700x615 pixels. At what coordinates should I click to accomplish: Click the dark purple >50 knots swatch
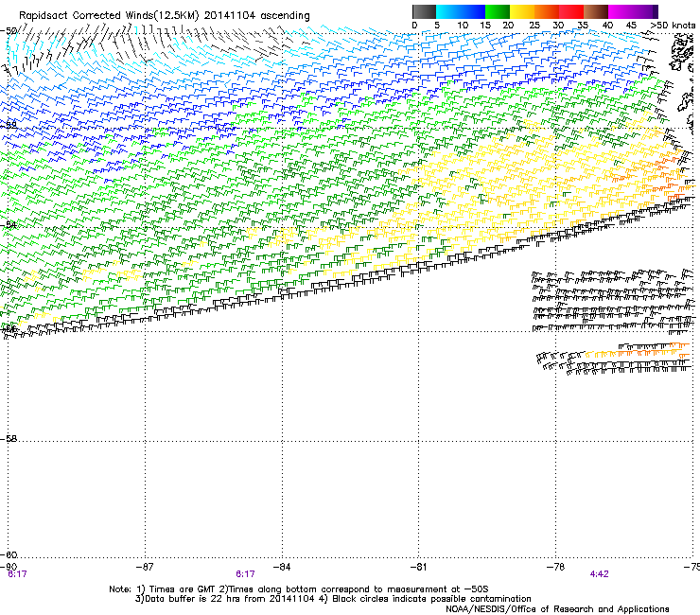tap(655, 11)
